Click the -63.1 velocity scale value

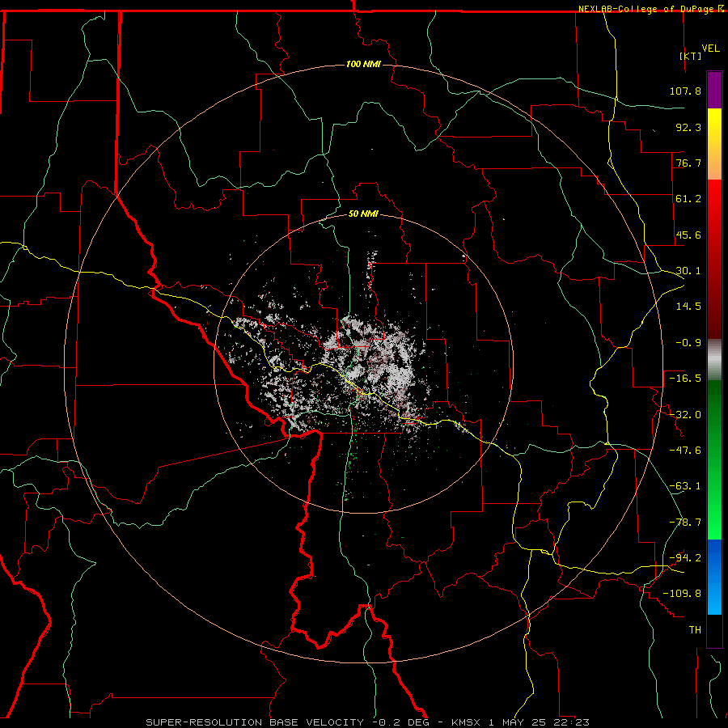click(x=685, y=486)
